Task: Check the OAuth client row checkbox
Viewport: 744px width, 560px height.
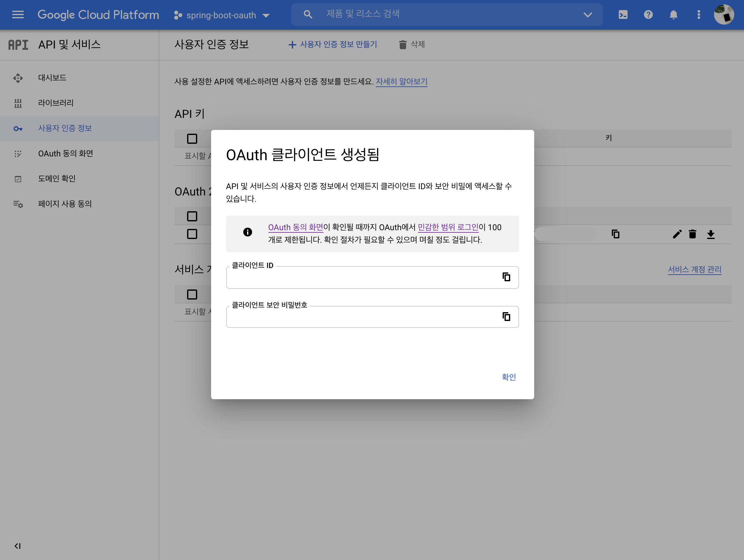Action: (192, 234)
